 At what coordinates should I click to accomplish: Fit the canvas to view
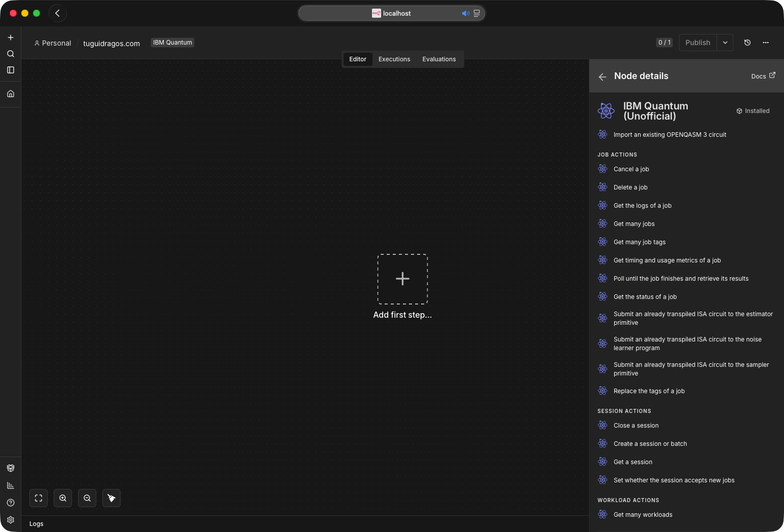click(x=39, y=498)
